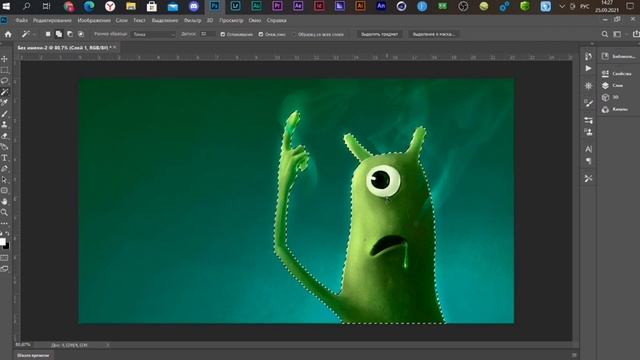Viewport: 640px width, 360px height.
Task: Select the Type tool
Action: point(4,158)
